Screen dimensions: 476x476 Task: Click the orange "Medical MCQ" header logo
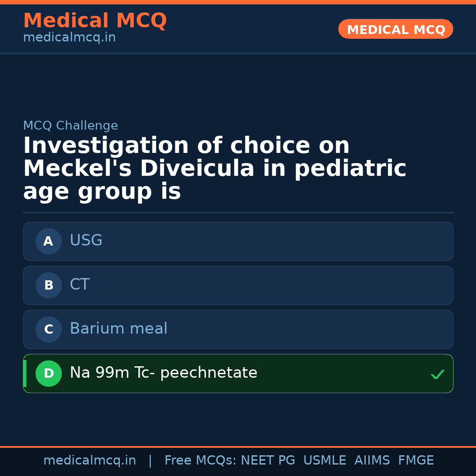95,21
